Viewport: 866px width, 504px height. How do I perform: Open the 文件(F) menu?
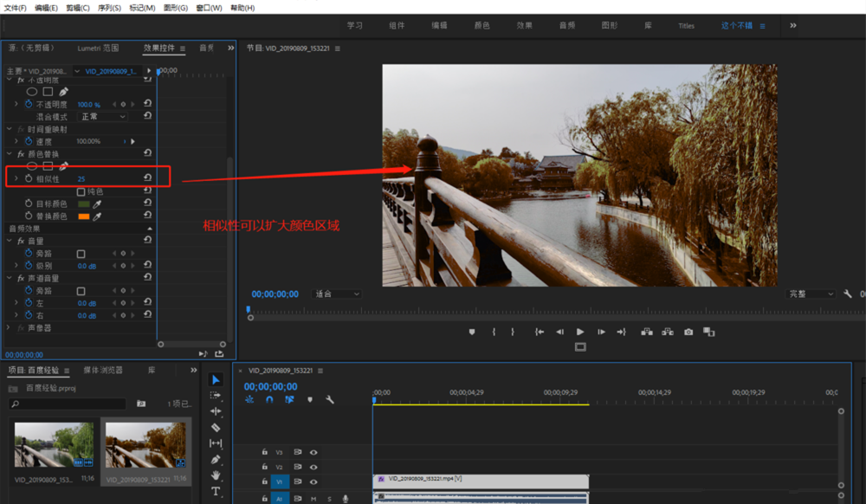click(16, 8)
